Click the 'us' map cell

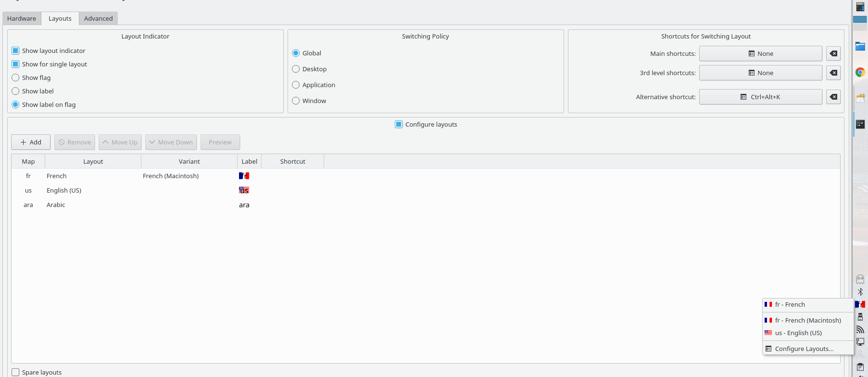pyautogui.click(x=28, y=190)
